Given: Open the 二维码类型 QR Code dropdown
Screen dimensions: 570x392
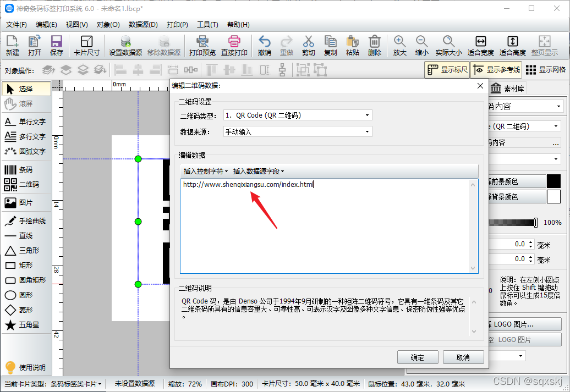Looking at the screenshot, I should [298, 115].
